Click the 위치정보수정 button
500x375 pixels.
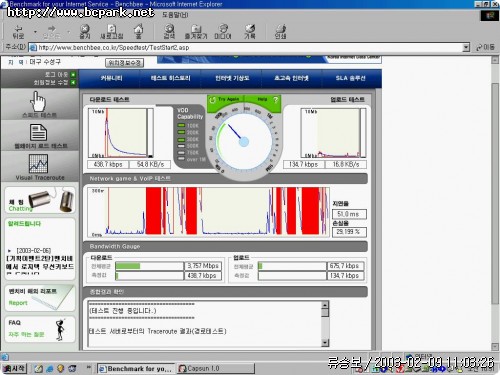click(125, 63)
